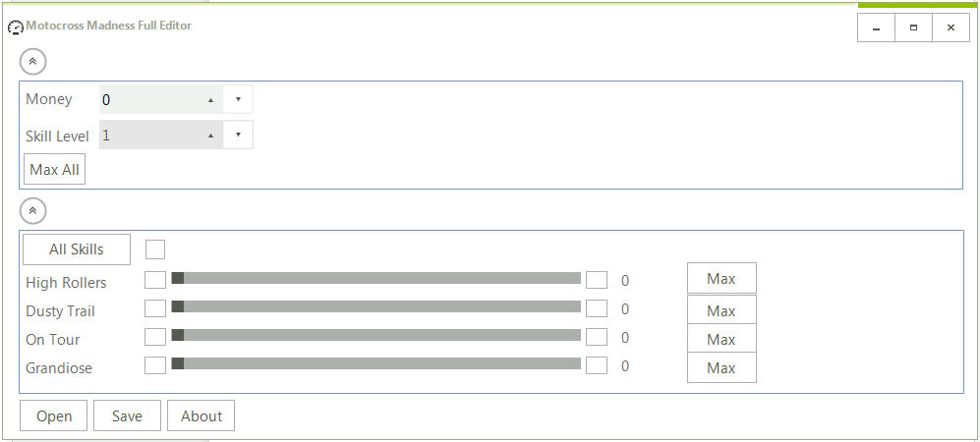Decrease Skill Level with down arrow

(238, 136)
